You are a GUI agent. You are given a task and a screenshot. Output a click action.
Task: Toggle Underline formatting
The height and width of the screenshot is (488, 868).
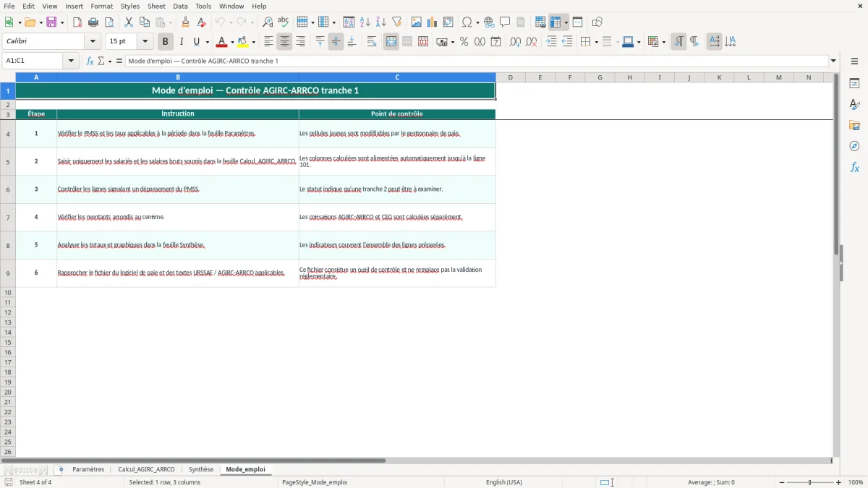coord(197,42)
